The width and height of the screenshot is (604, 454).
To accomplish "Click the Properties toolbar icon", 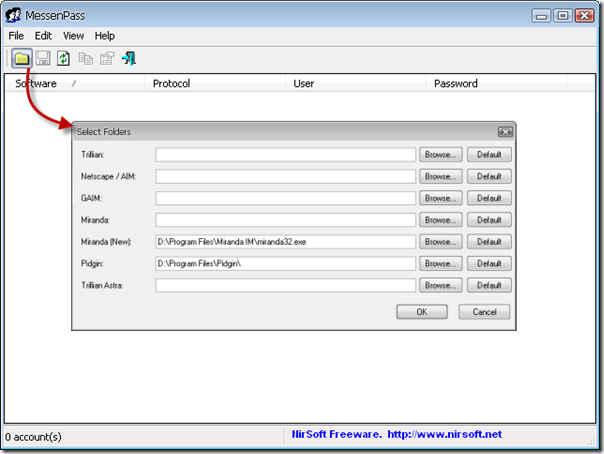I will (x=107, y=59).
